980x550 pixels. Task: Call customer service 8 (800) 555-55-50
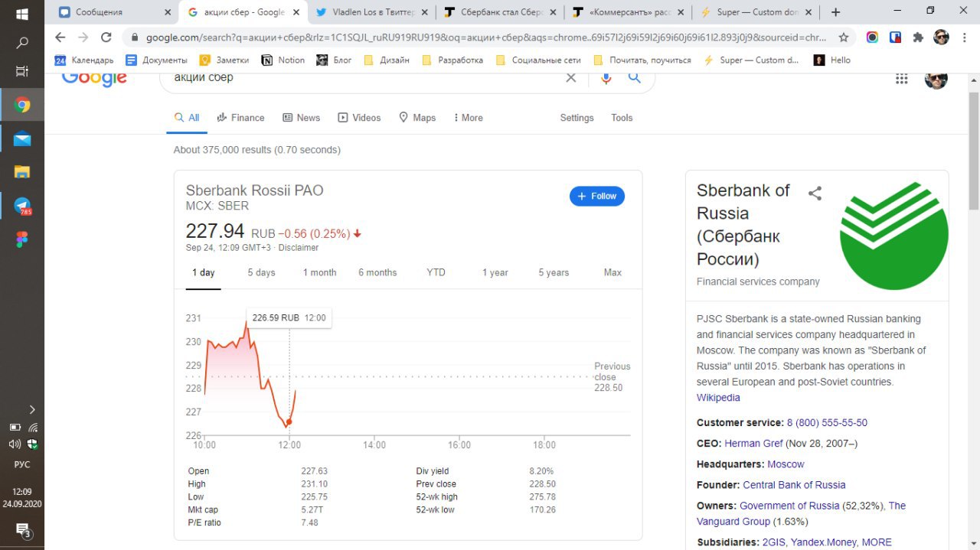click(827, 423)
